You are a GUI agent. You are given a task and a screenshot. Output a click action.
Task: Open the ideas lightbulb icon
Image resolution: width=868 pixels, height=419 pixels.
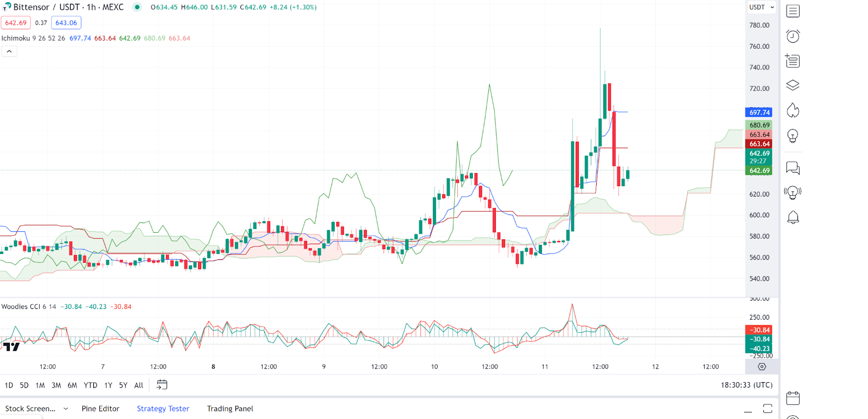pos(793,136)
